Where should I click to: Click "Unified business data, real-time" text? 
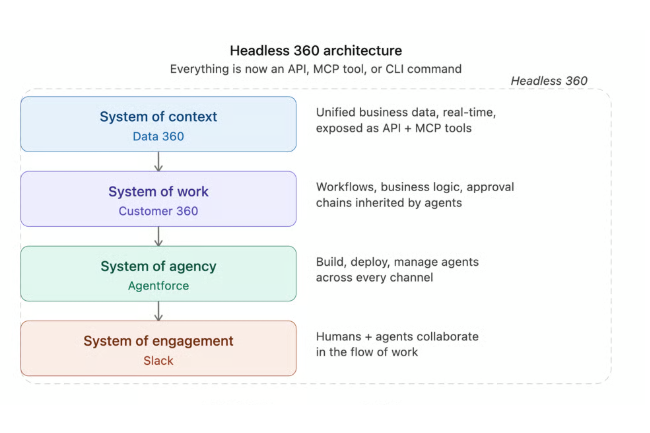coord(406,112)
